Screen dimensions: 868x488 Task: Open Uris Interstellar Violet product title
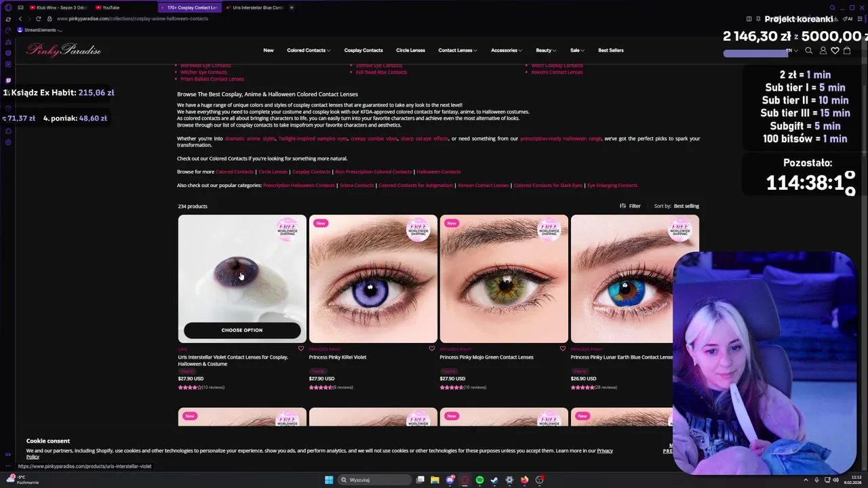tap(233, 361)
